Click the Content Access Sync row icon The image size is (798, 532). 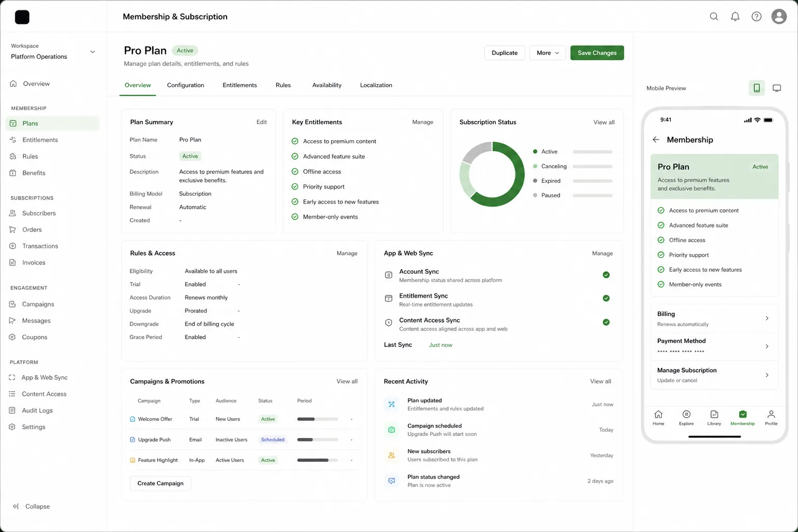tap(389, 323)
